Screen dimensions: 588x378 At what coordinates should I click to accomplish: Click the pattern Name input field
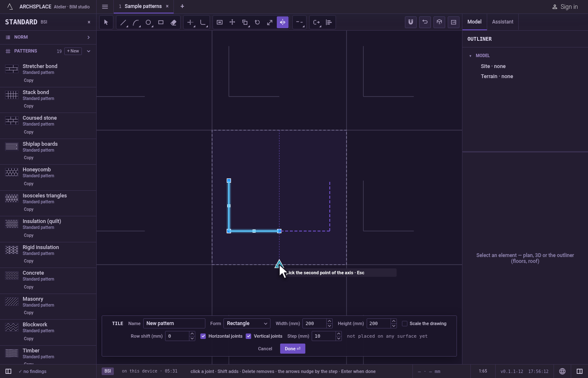(174, 323)
